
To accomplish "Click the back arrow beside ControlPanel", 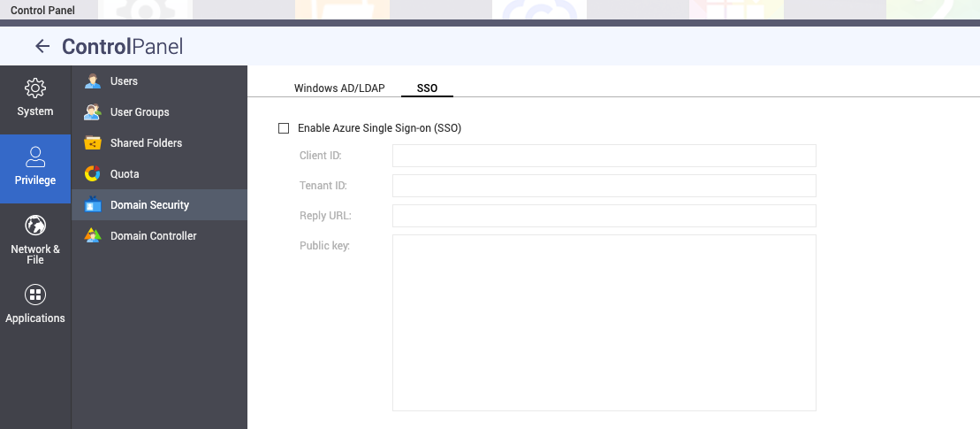I will pyautogui.click(x=42, y=47).
